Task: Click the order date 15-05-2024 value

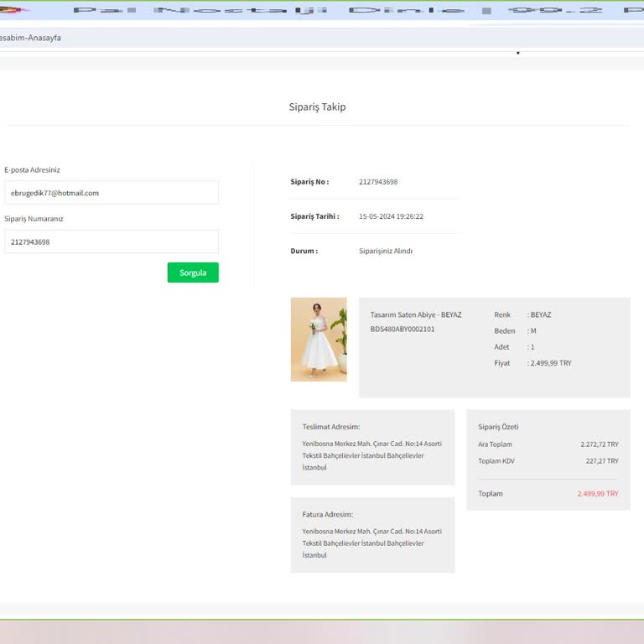Action: point(391,216)
